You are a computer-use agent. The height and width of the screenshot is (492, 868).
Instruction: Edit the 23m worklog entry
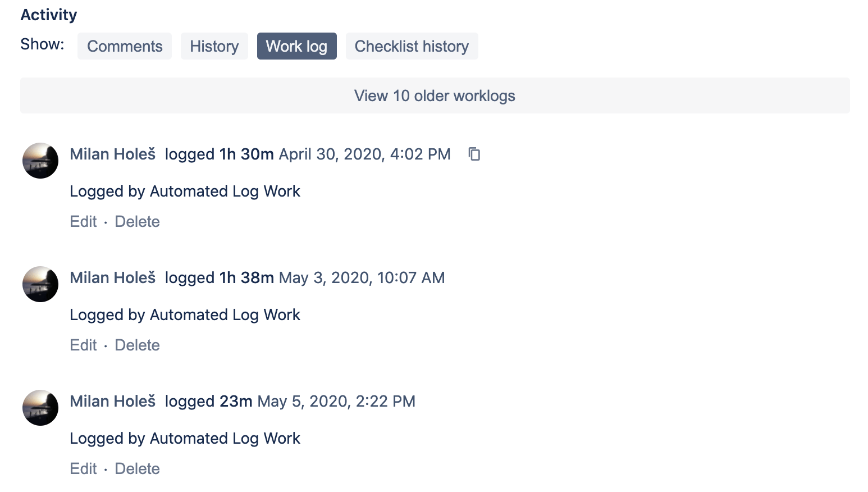pyautogui.click(x=83, y=468)
